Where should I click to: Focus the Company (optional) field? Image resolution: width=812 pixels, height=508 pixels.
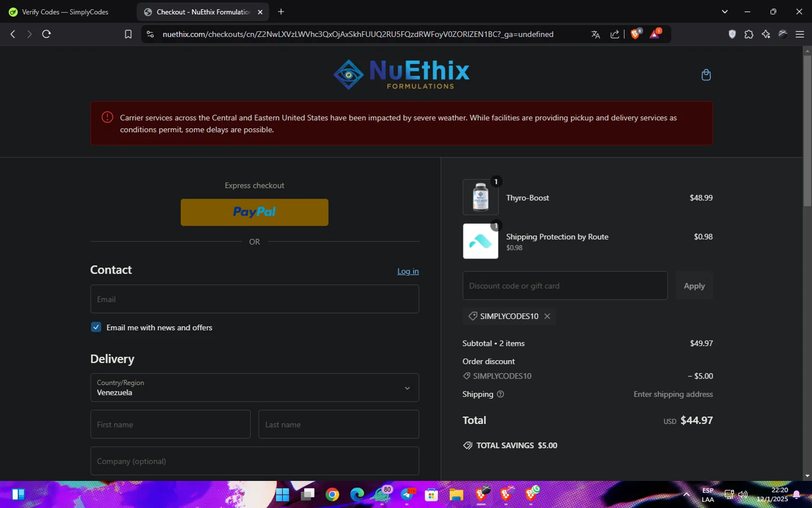pyautogui.click(x=254, y=461)
